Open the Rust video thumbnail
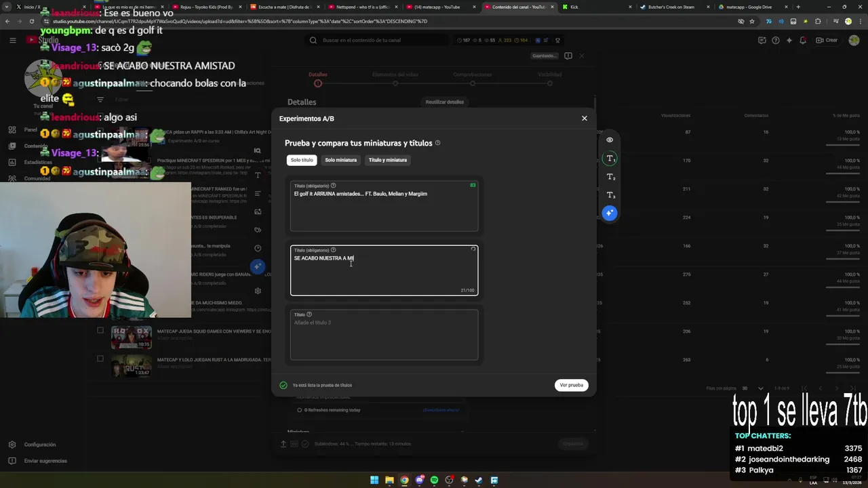 point(131,365)
